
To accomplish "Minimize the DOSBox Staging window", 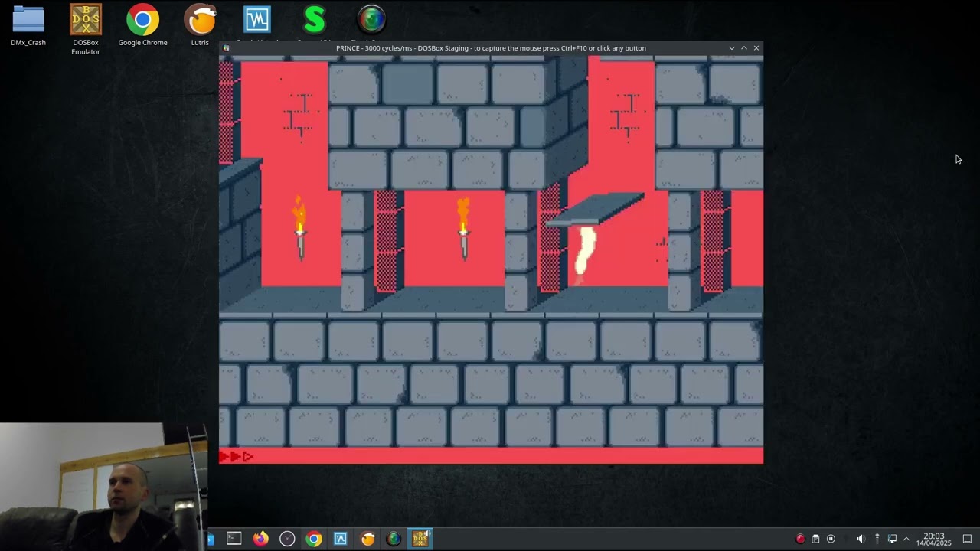I will (732, 48).
